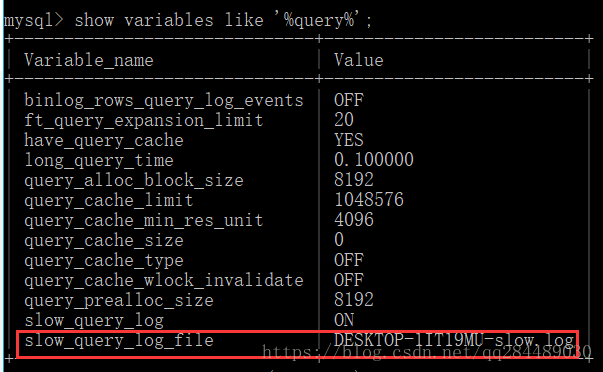
Task: Select the Value column header
Action: coord(359,60)
